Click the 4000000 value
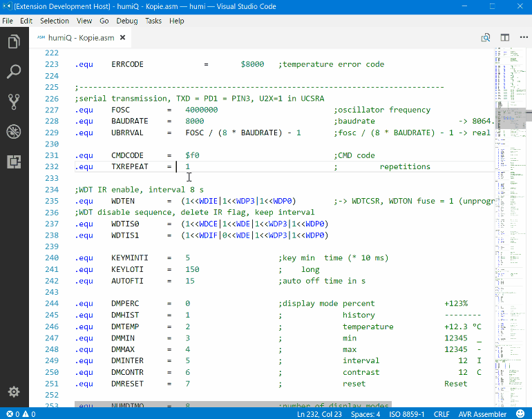The image size is (532, 419). pyautogui.click(x=201, y=110)
